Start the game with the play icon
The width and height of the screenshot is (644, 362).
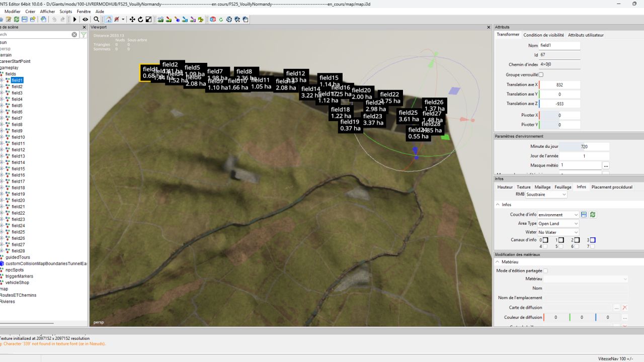click(74, 20)
